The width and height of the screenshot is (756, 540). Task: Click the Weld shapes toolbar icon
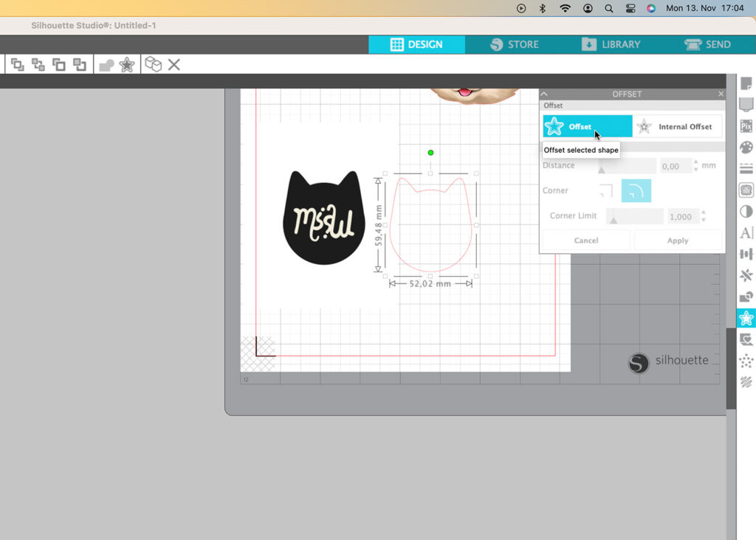point(106,65)
